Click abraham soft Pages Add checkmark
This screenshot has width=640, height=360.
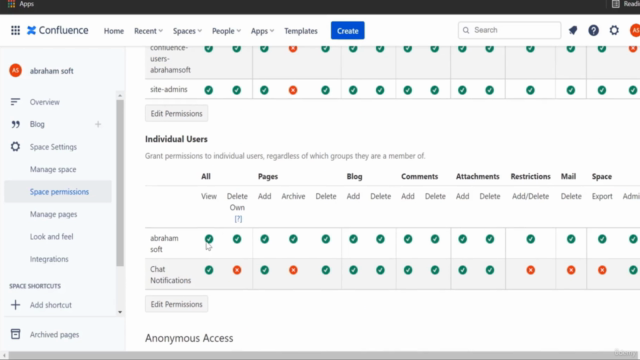coord(264,239)
